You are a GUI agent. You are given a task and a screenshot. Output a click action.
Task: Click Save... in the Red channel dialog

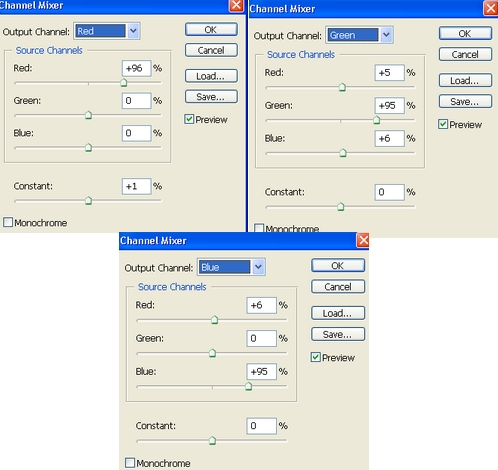tap(211, 97)
